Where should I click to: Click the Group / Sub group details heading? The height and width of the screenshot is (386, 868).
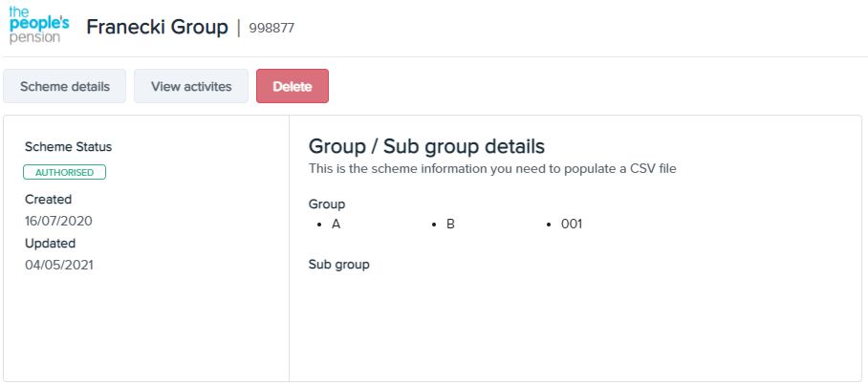(x=426, y=146)
